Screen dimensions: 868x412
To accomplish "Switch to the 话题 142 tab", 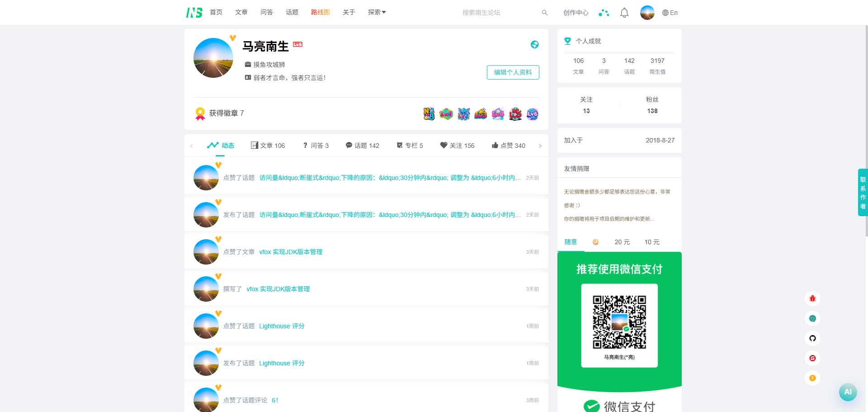I will point(363,146).
